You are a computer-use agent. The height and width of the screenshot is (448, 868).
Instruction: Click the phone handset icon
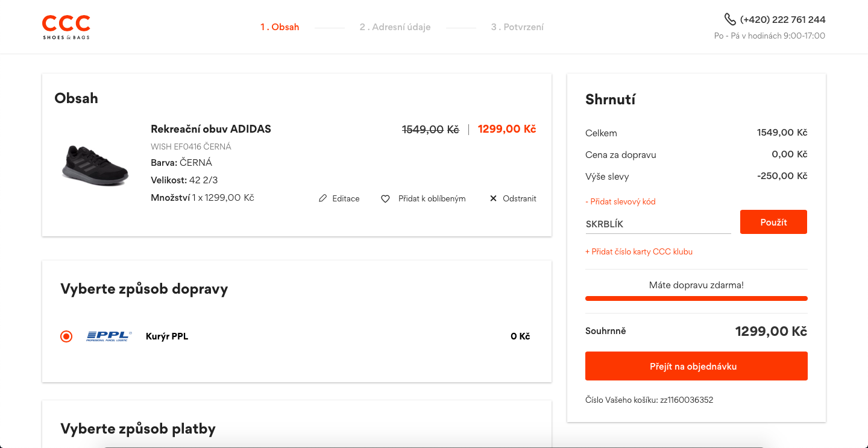point(730,19)
